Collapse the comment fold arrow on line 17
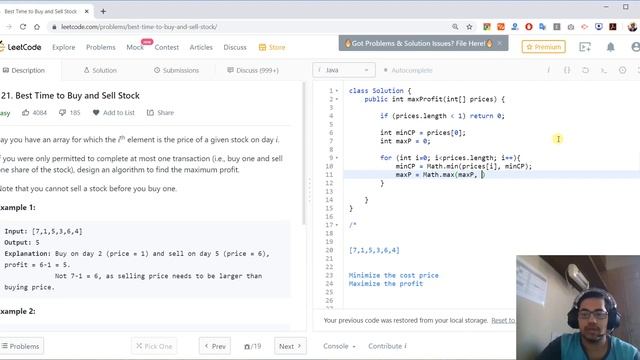 click(337, 225)
